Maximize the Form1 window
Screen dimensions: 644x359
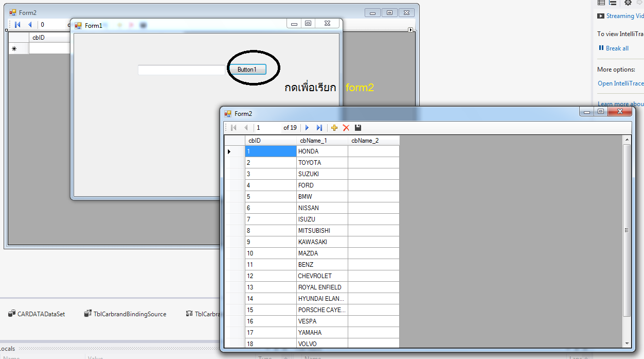pyautogui.click(x=308, y=23)
